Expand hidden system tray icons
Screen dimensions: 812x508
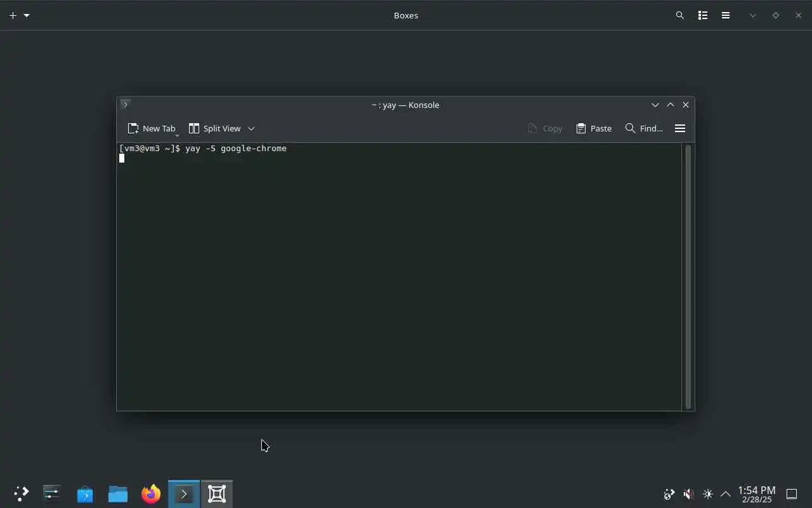(726, 494)
